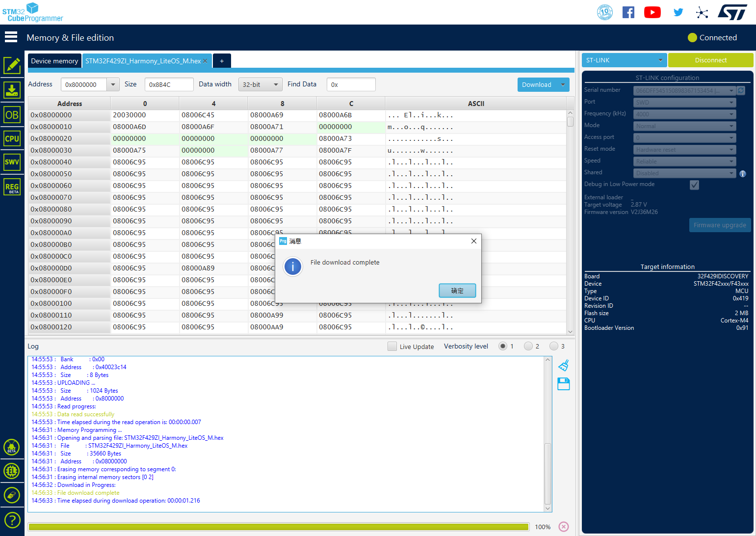Open the Speed Reliable dropdown
Image resolution: width=756 pixels, height=536 pixels.
(684, 161)
